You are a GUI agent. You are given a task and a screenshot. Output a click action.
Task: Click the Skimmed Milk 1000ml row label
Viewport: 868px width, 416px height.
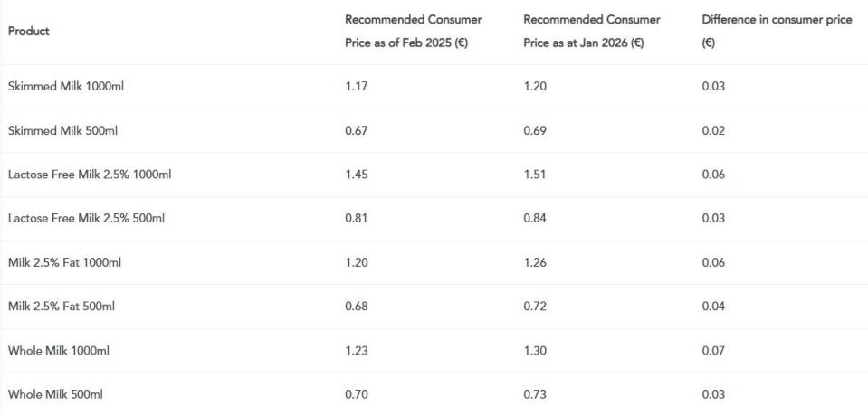pyautogui.click(x=62, y=86)
